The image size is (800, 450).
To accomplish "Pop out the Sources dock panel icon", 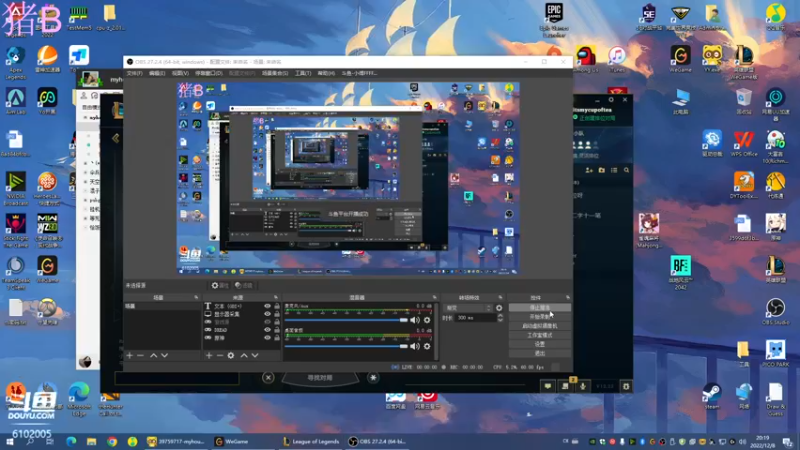I will tap(276, 297).
